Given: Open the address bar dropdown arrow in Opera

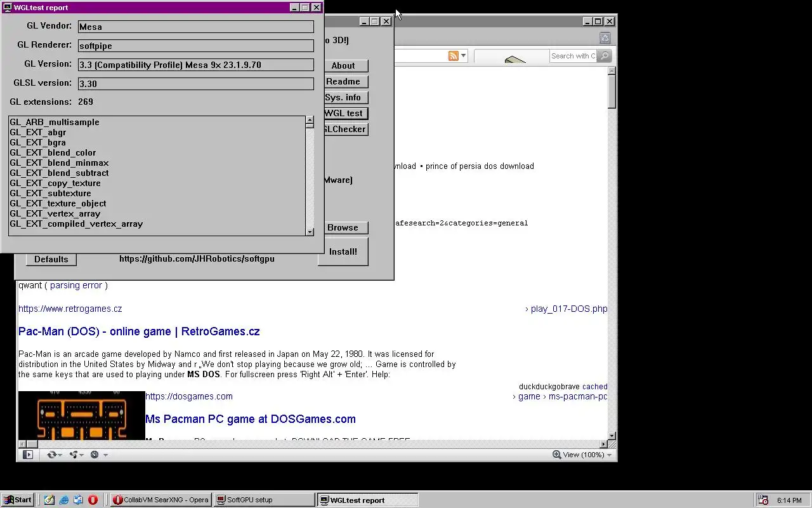Looking at the screenshot, I should tap(464, 56).
